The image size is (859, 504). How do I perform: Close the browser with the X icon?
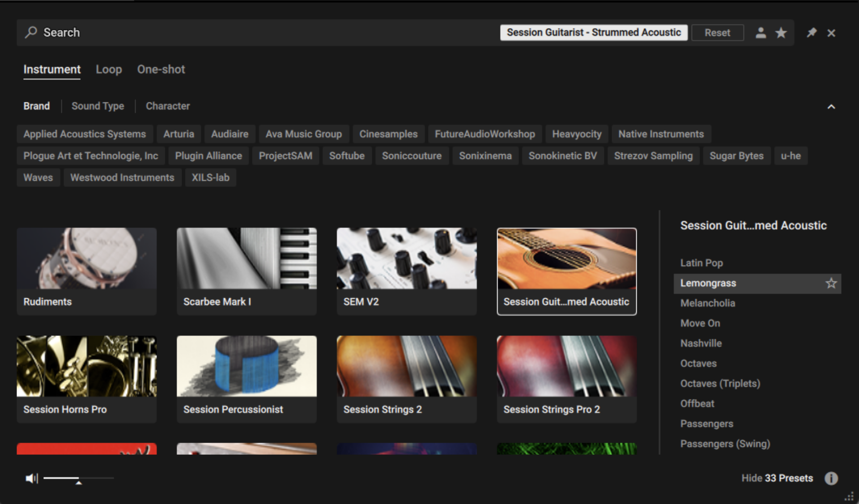[832, 33]
